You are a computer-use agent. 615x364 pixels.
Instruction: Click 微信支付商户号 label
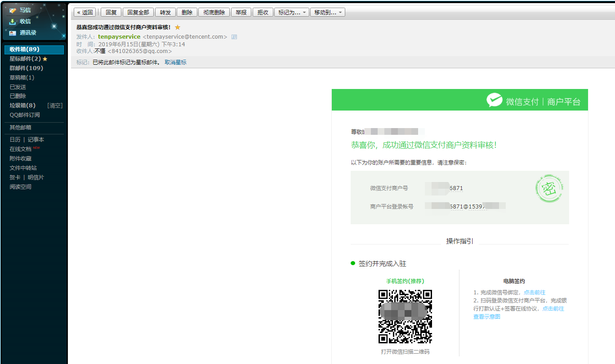tap(389, 188)
